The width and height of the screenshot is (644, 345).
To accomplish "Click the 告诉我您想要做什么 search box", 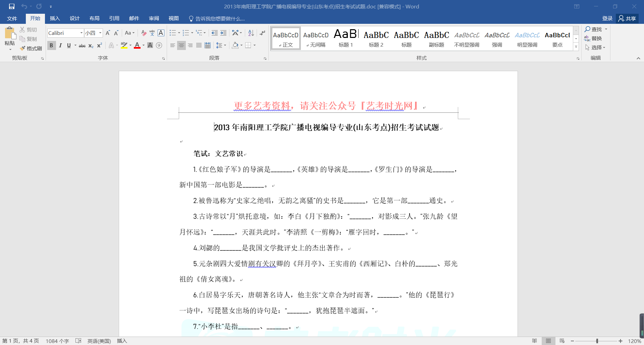I will [x=220, y=18].
